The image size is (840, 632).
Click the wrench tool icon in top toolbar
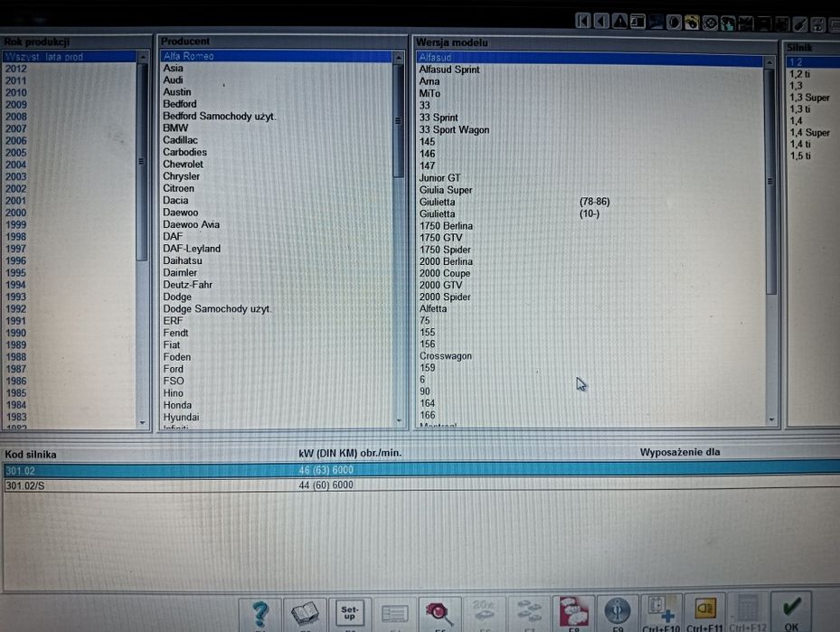click(x=800, y=24)
